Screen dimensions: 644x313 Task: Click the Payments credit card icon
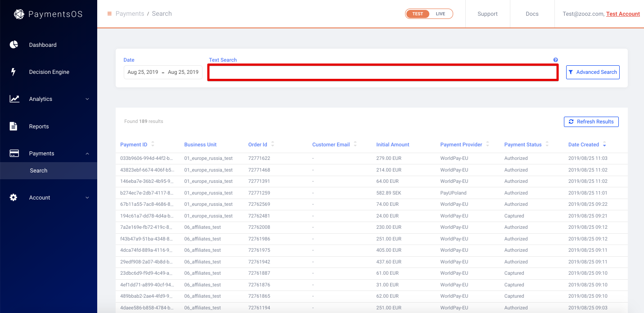[x=14, y=153]
